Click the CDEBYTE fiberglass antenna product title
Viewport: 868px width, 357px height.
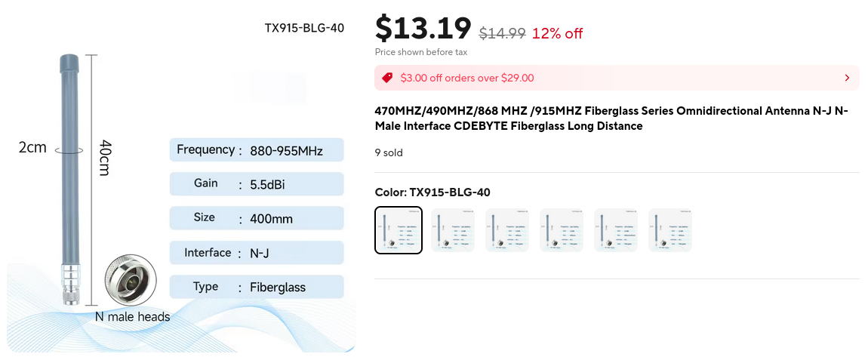pyautogui.click(x=611, y=118)
